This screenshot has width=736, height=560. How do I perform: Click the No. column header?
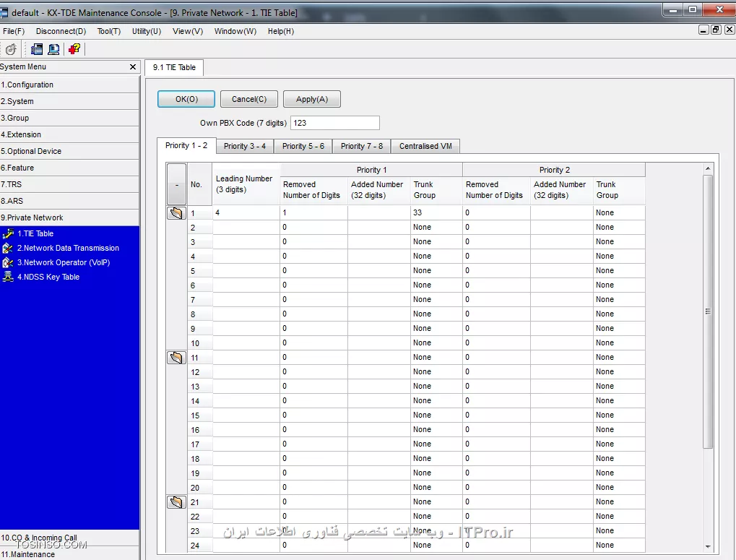pos(199,184)
